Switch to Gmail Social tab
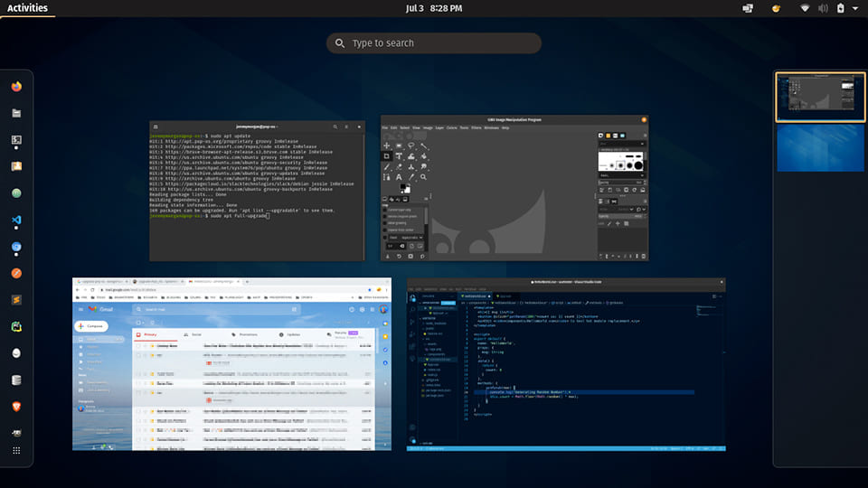The width and height of the screenshot is (868, 488). coord(193,334)
